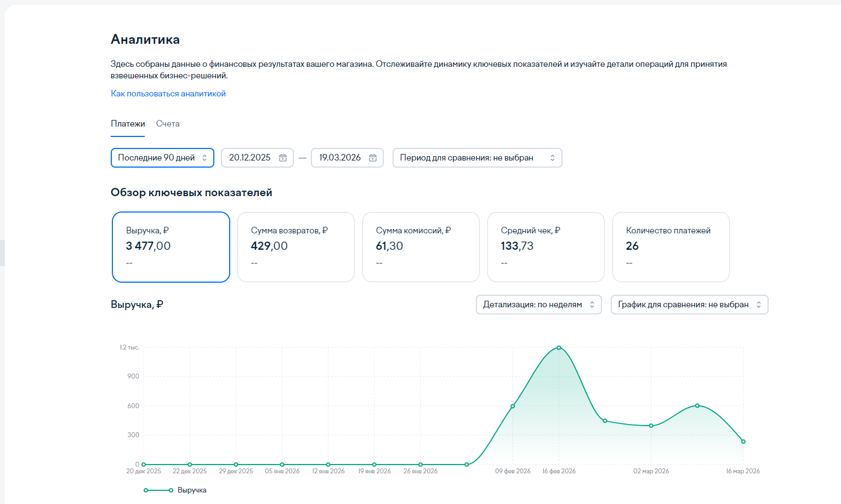Click the end date field 19.03.2026
Screen dimensions: 841x504
click(340, 158)
